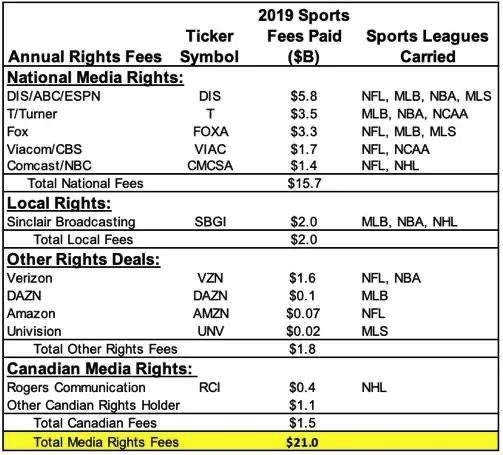
Task: Select the $3.5 T/Turner fee cell
Action: pyautogui.click(x=304, y=114)
